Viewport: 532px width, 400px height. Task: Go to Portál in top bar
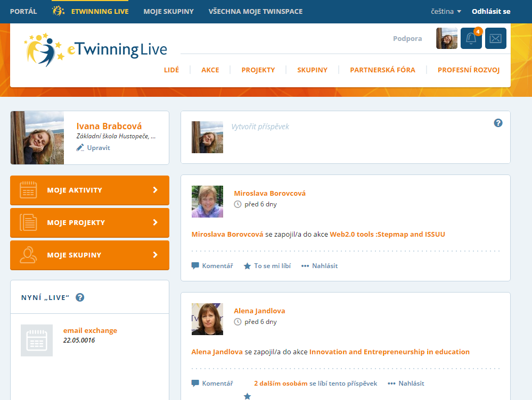23,11
